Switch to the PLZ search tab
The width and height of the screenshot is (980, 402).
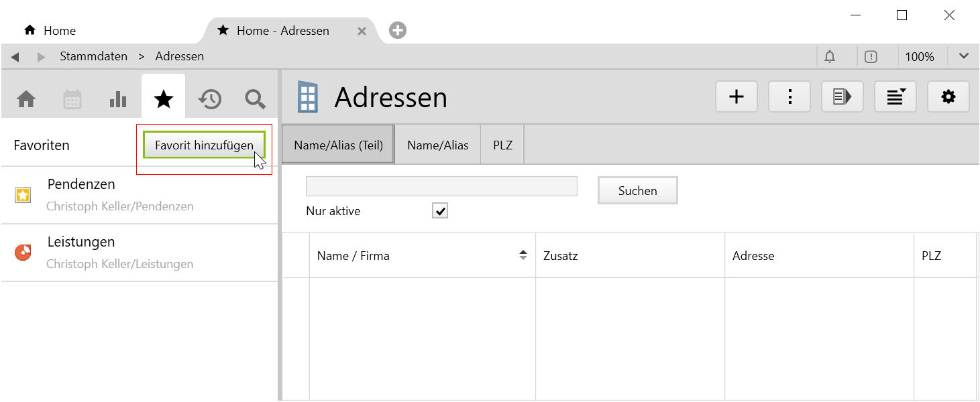[502, 145]
